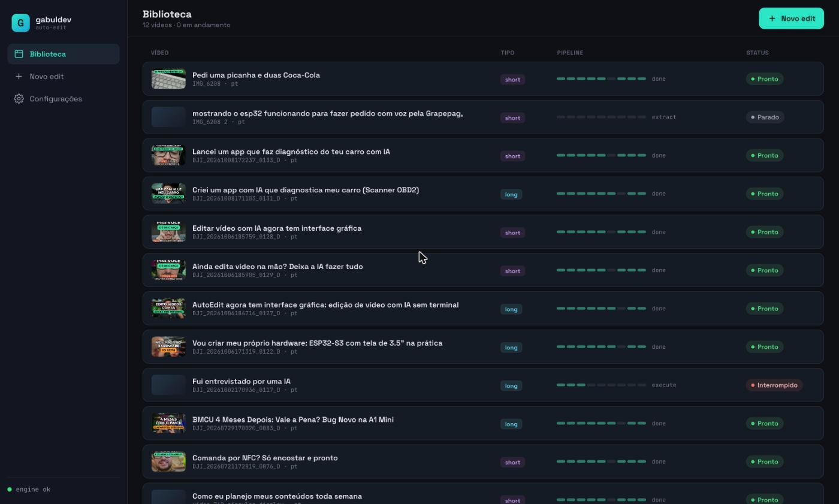Open video 'Lancei um app que faz diagnóstico'

point(483,155)
